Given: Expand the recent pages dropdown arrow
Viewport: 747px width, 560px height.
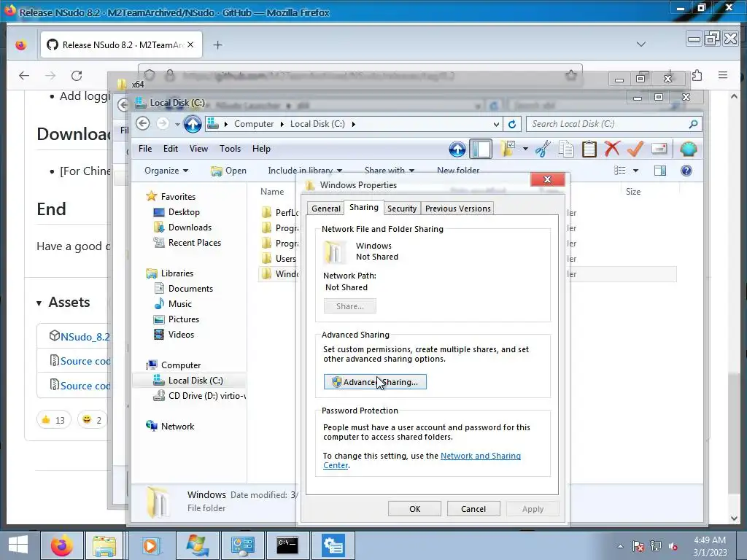Looking at the screenshot, I should point(177,124).
